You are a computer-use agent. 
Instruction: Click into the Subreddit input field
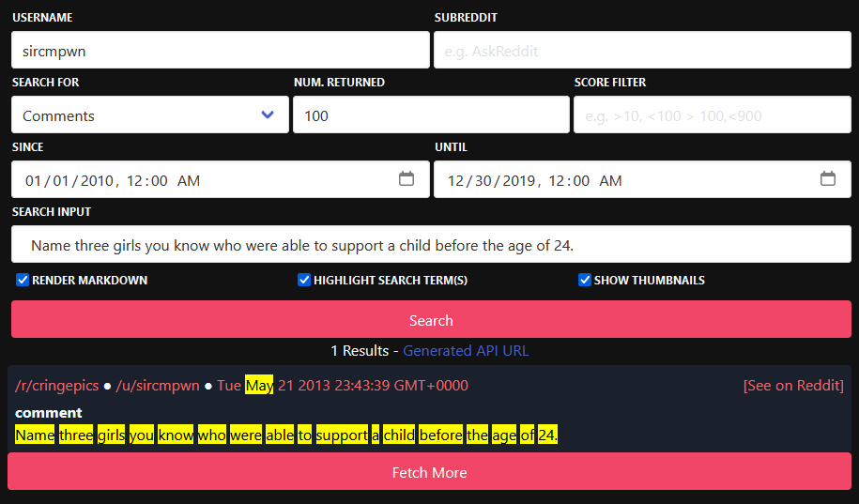pos(642,50)
